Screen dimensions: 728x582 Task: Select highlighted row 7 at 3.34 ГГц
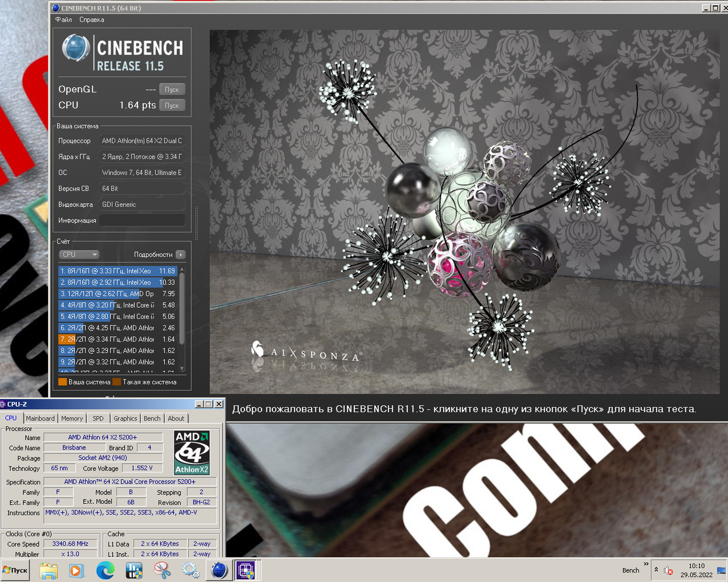pyautogui.click(x=118, y=339)
